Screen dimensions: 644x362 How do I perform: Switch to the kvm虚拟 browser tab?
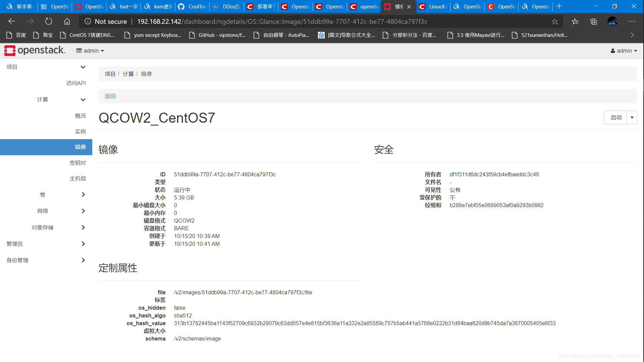point(158,7)
